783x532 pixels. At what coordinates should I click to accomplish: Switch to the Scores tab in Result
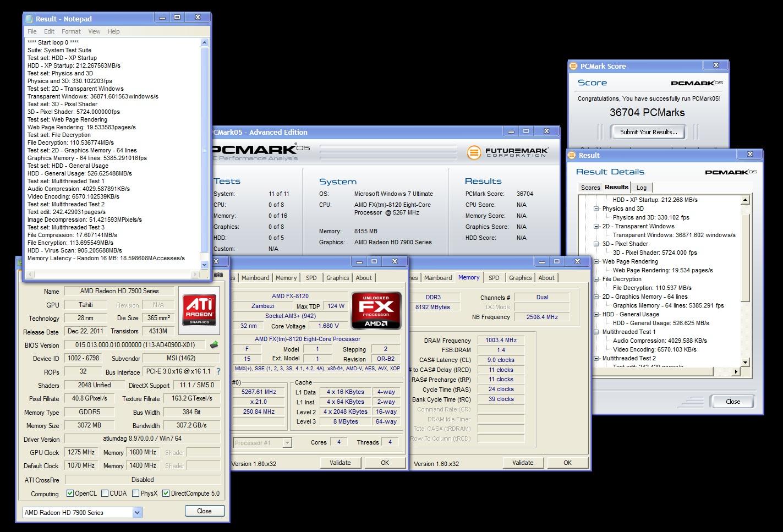point(590,188)
